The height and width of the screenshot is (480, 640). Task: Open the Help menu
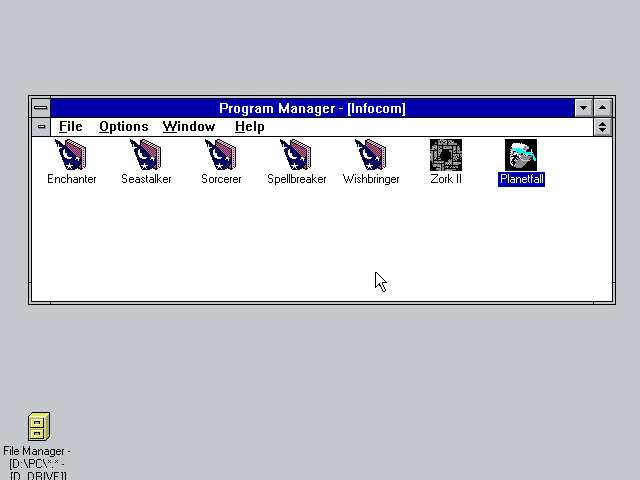249,127
